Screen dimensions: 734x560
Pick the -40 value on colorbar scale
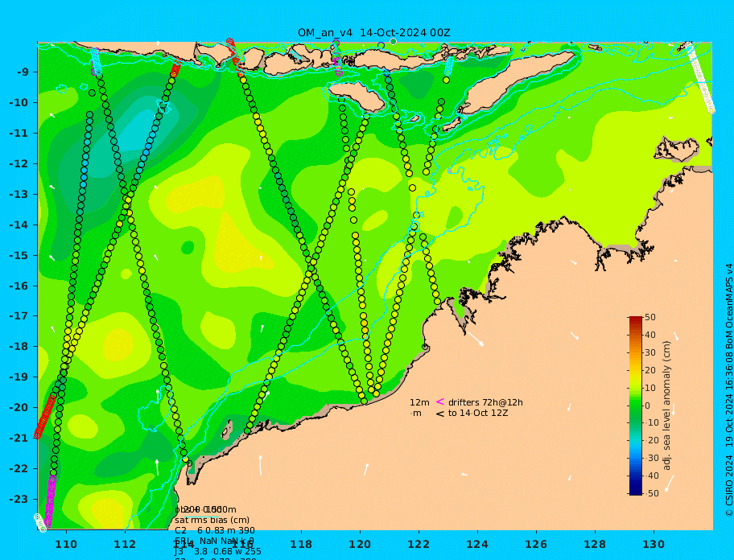coord(652,476)
